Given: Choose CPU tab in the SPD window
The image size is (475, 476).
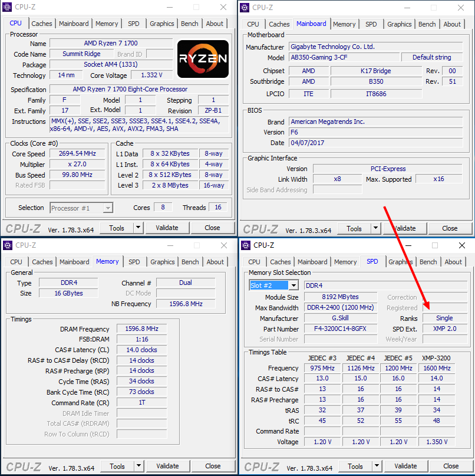Looking at the screenshot, I should 254,262.
